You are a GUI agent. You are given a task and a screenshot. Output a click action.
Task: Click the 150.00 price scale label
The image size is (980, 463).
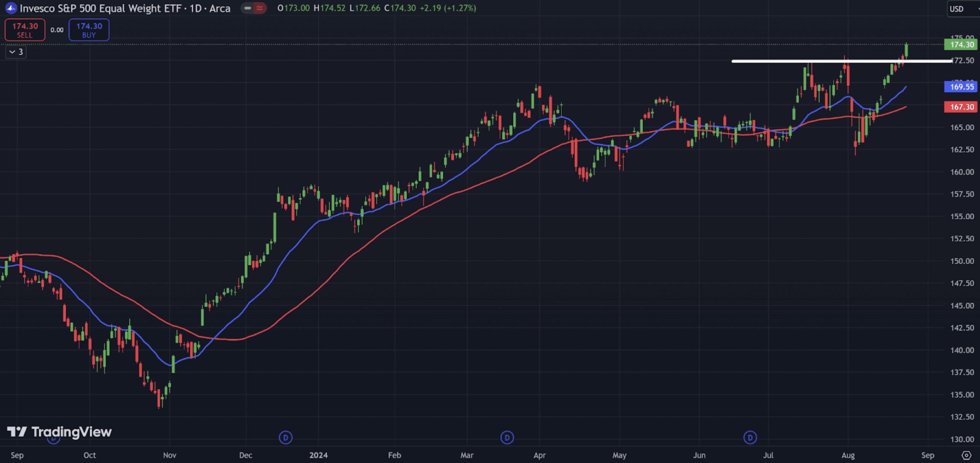pos(962,261)
